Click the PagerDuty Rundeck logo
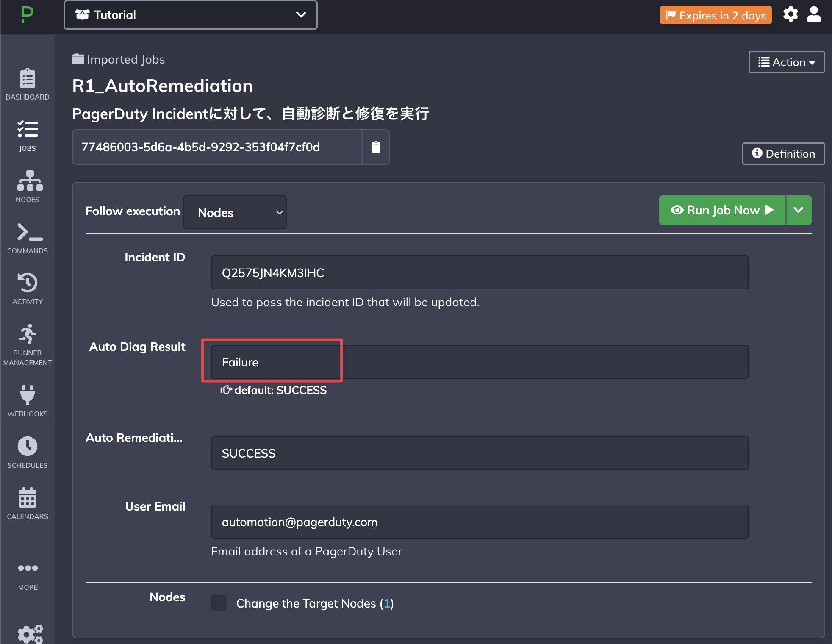832x644 pixels. point(27,15)
